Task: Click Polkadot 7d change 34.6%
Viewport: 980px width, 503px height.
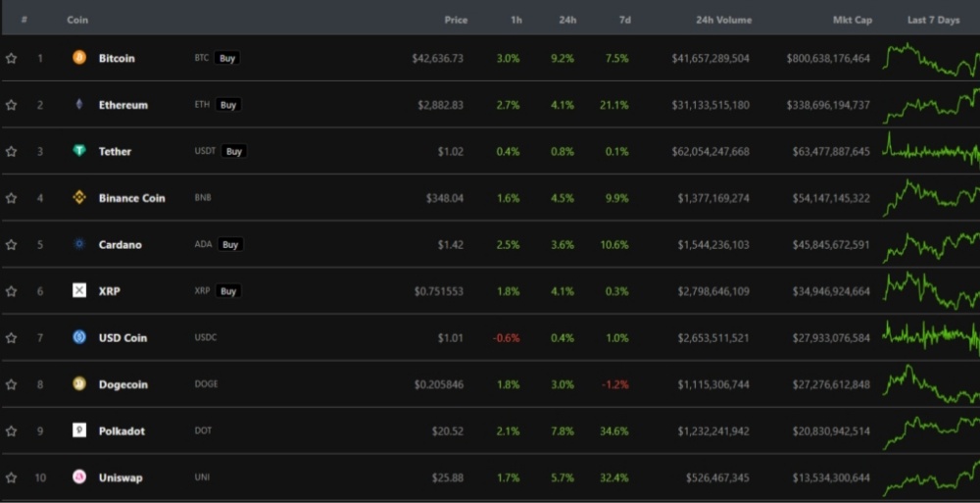Action: tap(614, 430)
